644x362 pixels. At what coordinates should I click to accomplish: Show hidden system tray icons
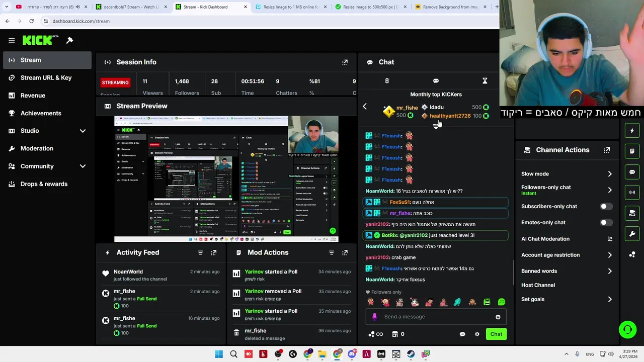point(567,354)
